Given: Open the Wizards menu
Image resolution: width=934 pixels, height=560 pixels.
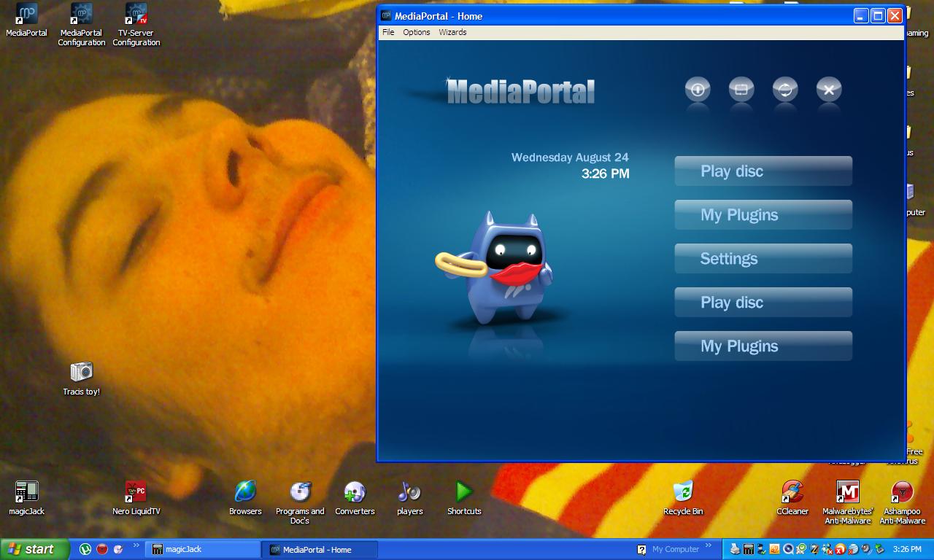Looking at the screenshot, I should (452, 32).
